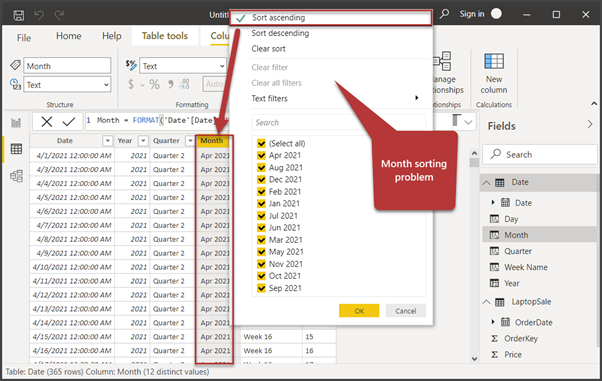Screen dimensions: 602x381
Task: Open the Help ribbon tab
Action: click(112, 36)
